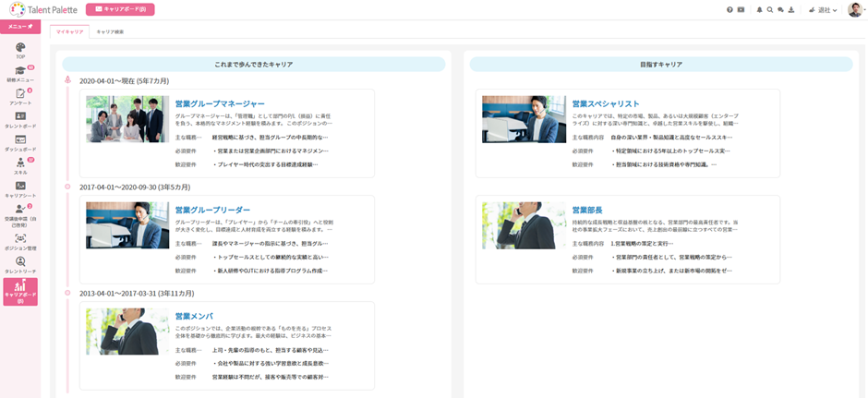Open アンケート survey icon in sidebar

[x=19, y=93]
